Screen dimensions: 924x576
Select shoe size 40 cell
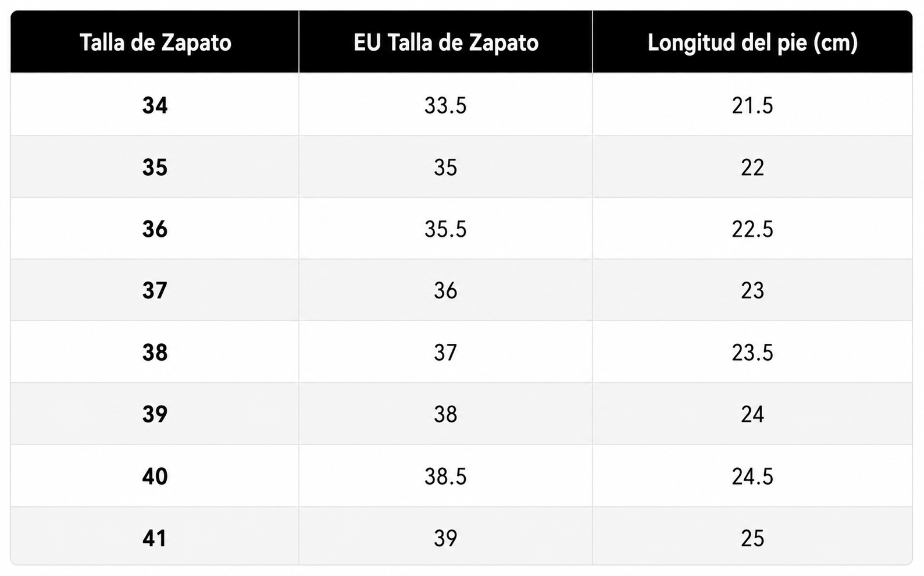click(155, 476)
